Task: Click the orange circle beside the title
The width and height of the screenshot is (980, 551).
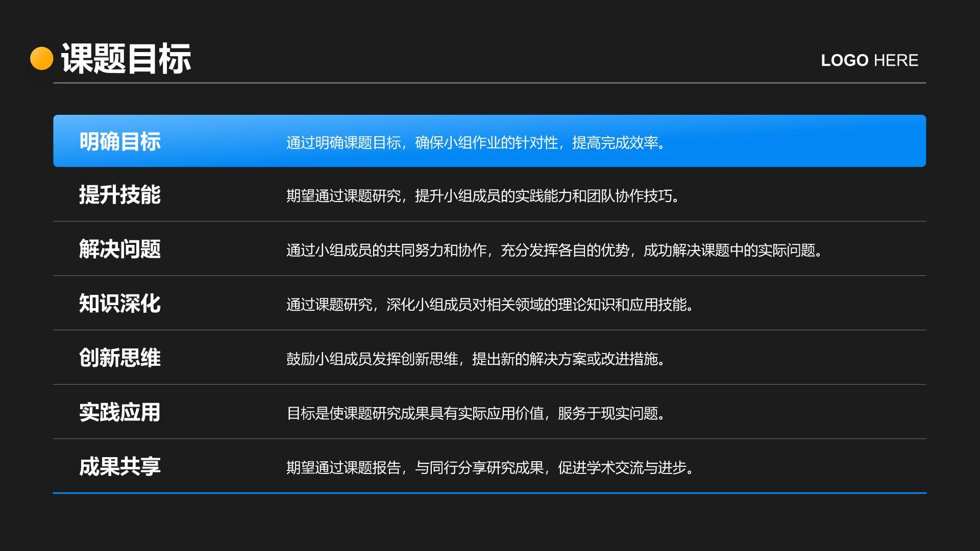Action: click(42, 58)
